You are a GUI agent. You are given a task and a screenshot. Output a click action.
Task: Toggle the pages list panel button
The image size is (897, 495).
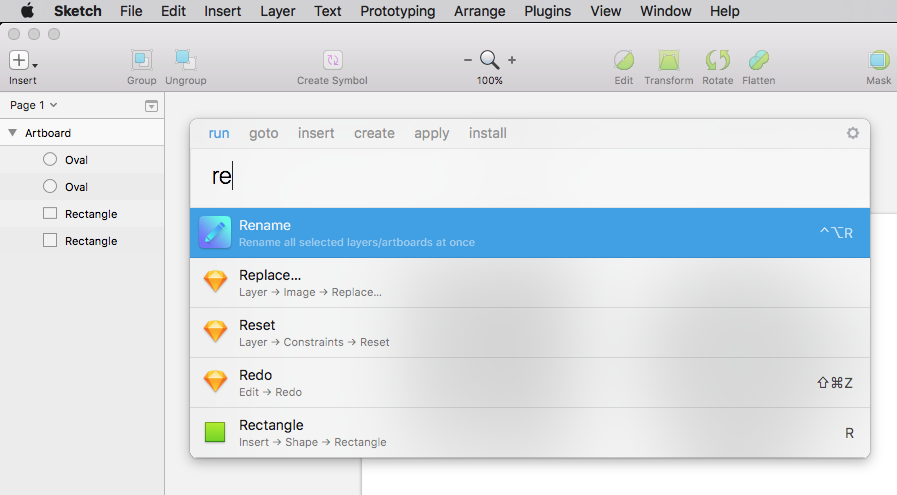[x=151, y=106]
